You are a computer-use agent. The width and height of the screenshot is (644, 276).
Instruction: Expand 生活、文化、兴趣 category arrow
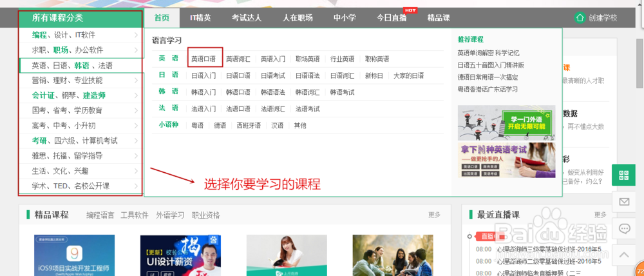[136, 171]
